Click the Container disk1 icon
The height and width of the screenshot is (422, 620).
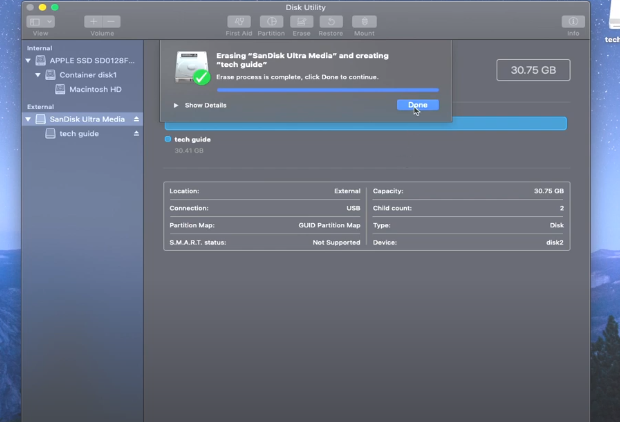coord(50,75)
